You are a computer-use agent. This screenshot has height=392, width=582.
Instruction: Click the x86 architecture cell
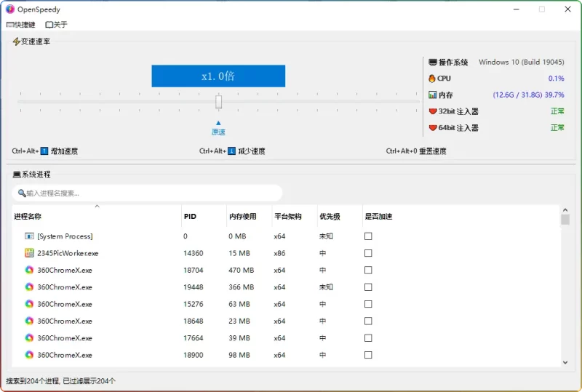279,253
